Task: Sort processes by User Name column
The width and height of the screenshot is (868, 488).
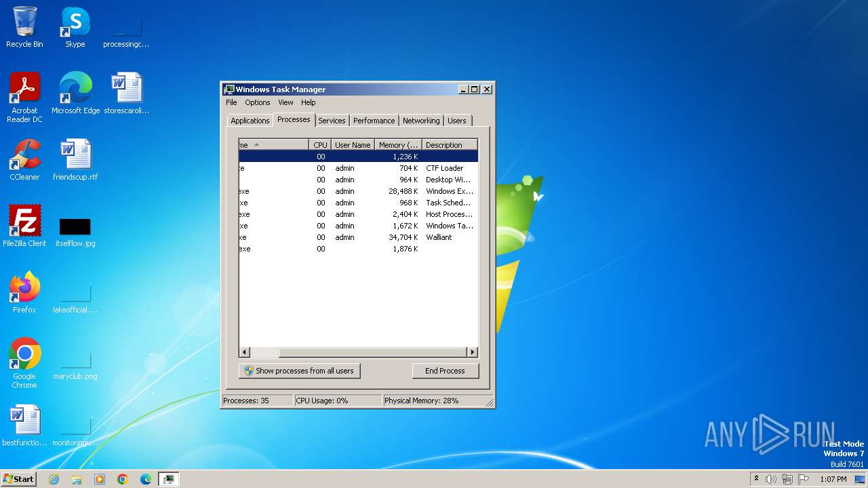Action: 353,145
